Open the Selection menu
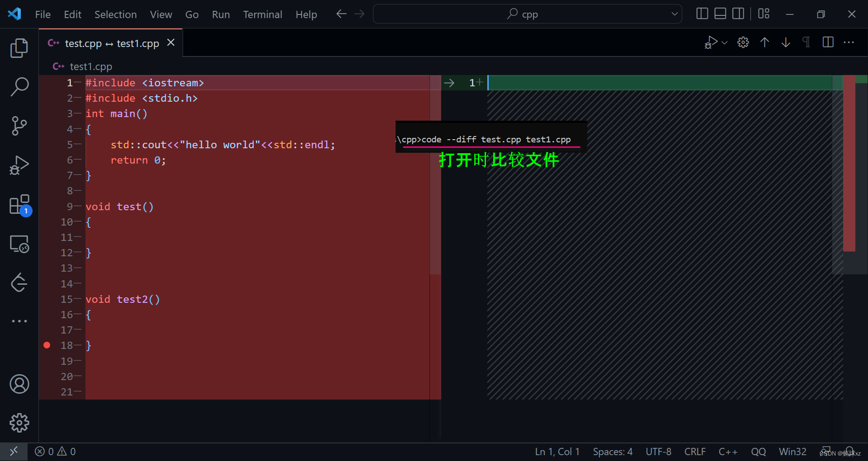This screenshot has height=461, width=868. [115, 14]
